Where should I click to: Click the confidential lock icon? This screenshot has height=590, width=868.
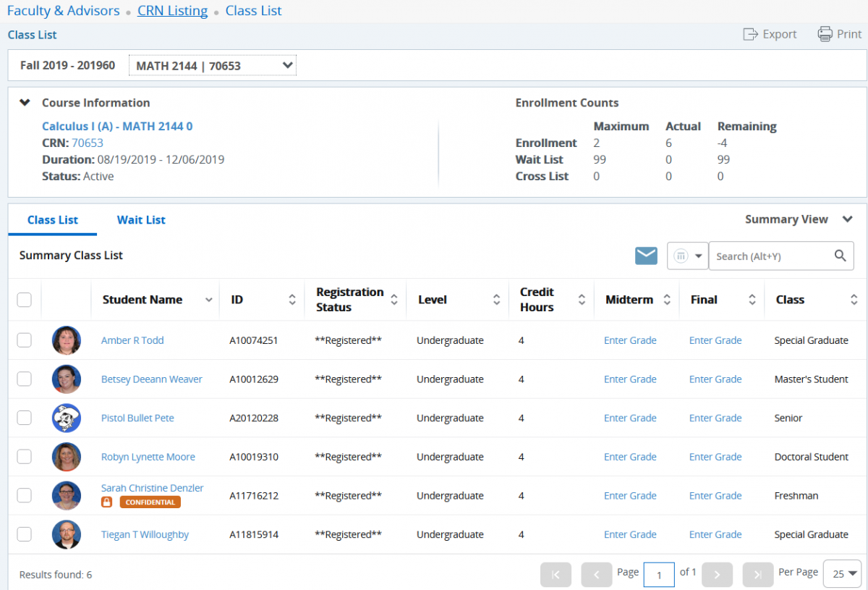[x=106, y=502]
